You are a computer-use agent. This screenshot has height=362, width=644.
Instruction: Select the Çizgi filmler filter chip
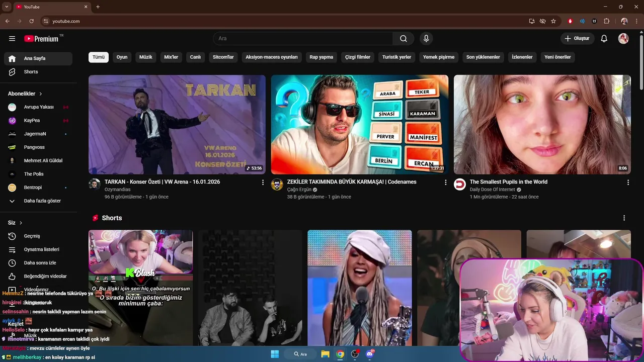pos(358,57)
